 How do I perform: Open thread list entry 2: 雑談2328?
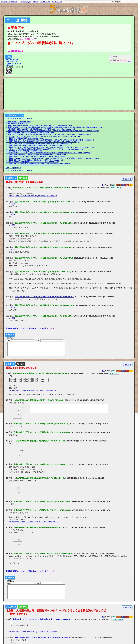pos(16,124)
